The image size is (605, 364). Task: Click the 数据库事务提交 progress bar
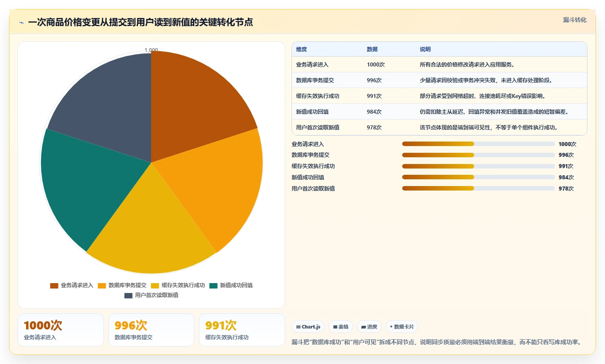pos(478,155)
